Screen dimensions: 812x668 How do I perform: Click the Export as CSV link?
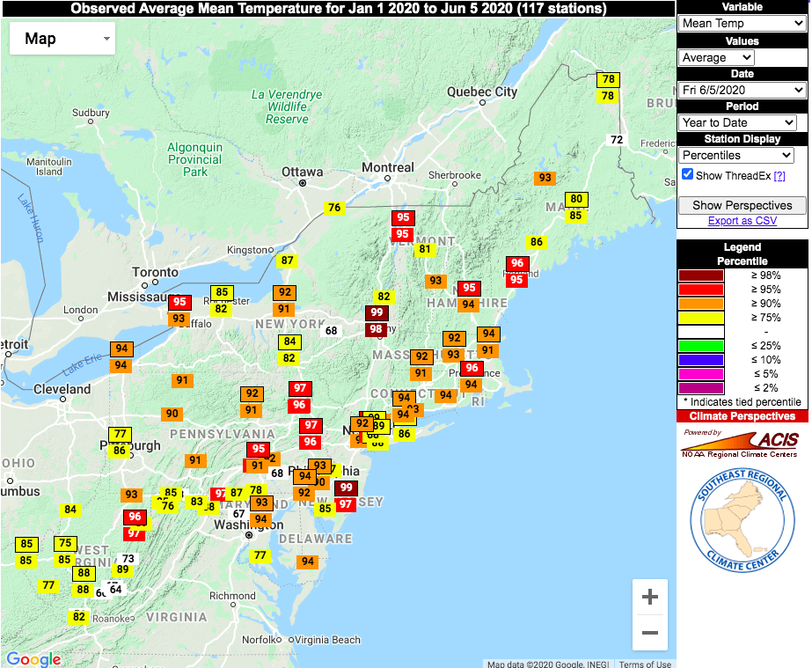tap(742, 219)
